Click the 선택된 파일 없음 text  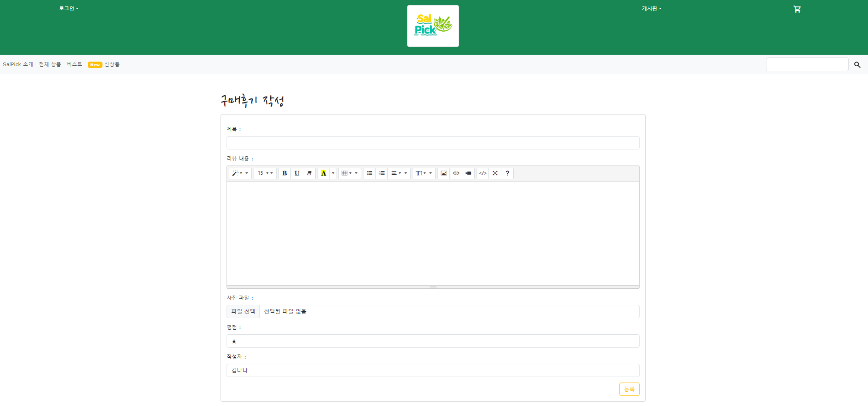click(x=285, y=311)
